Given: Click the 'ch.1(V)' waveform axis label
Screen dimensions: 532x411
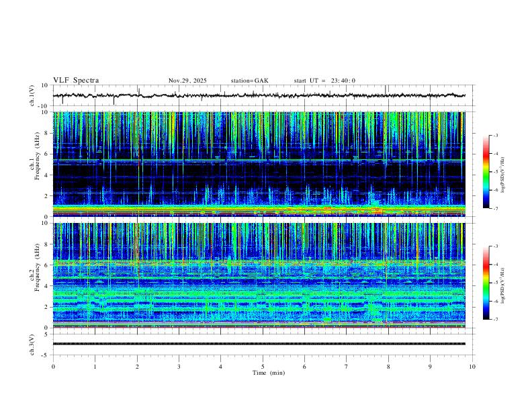Looking at the screenshot, I should point(32,95).
